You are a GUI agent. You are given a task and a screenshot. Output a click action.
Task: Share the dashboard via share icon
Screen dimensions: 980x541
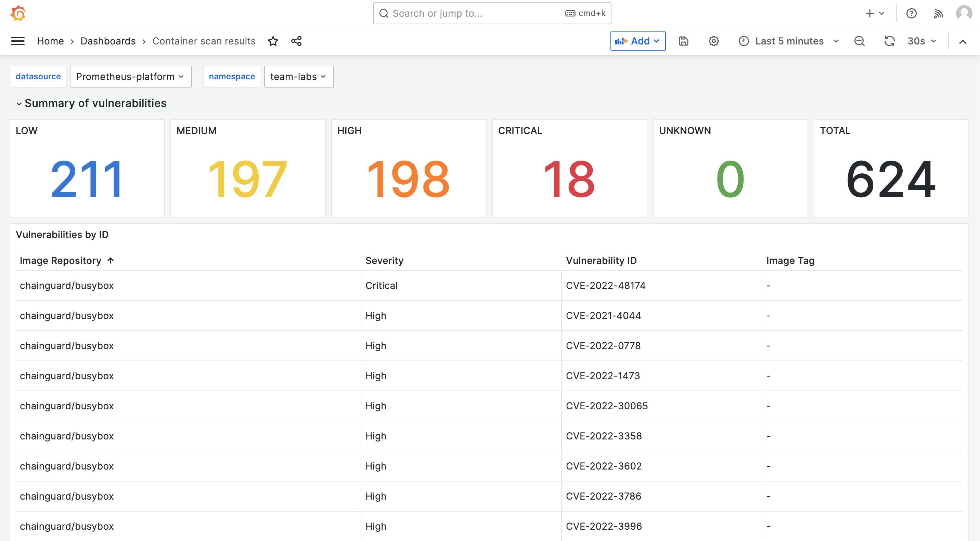(x=296, y=41)
